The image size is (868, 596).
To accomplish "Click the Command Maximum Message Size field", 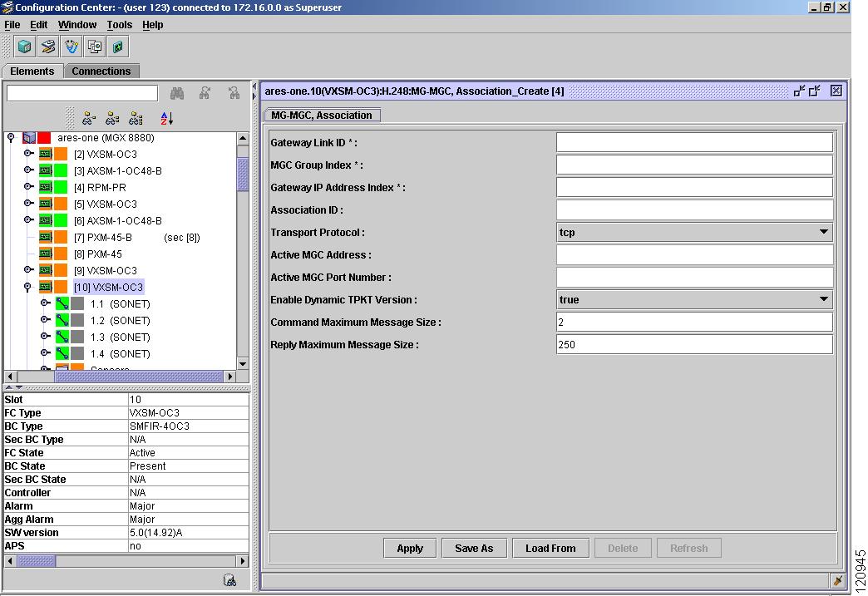I will click(694, 322).
